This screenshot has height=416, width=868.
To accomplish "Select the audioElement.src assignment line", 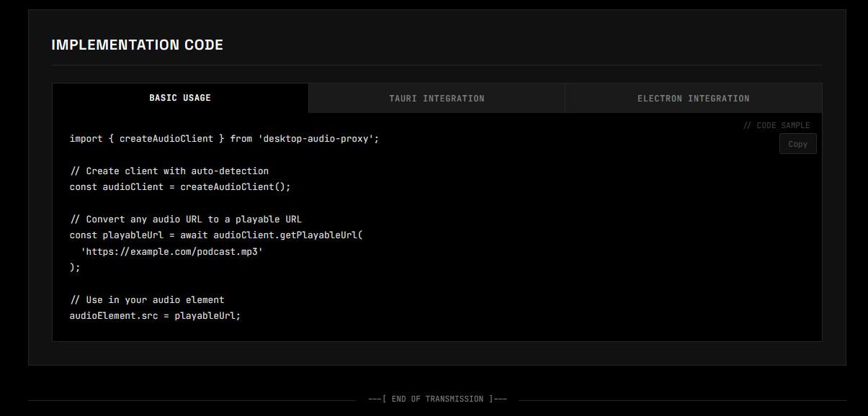I will point(154,315).
